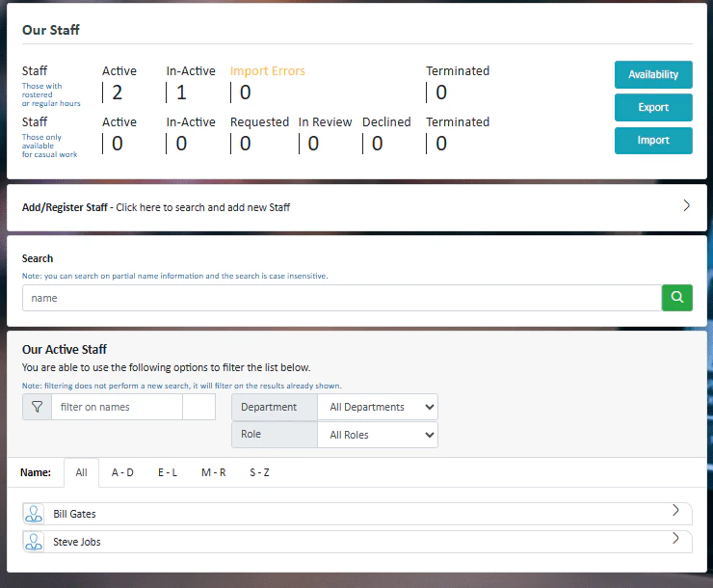The image size is (713, 588).
Task: Click the Import Errors count 0
Action: pyautogui.click(x=245, y=93)
